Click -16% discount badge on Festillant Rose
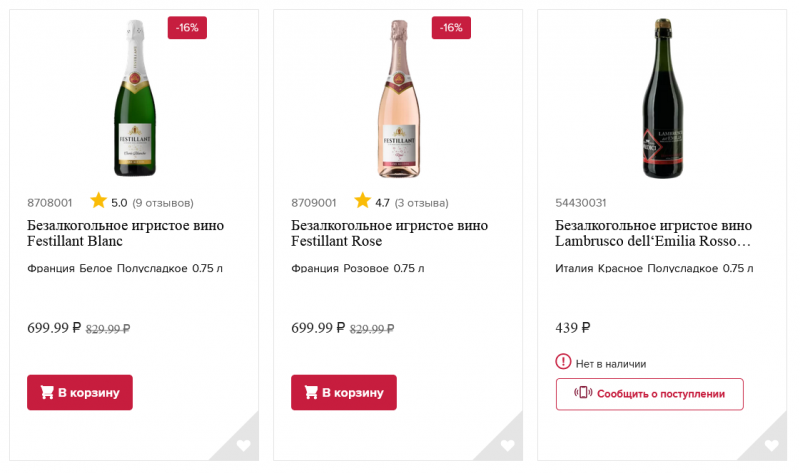Screen dimensions: 800x473 (x=451, y=28)
